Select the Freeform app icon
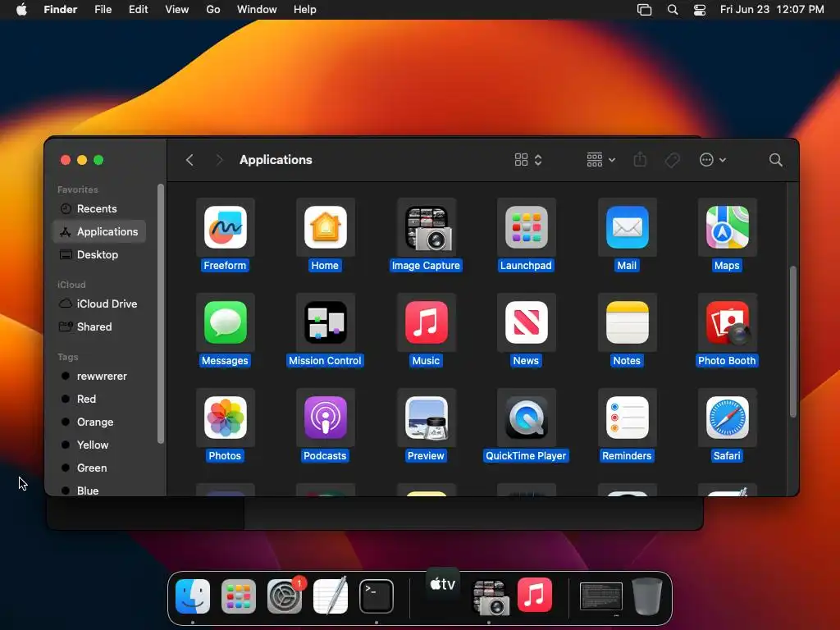Screen dimensions: 840x630 [x=225, y=227]
